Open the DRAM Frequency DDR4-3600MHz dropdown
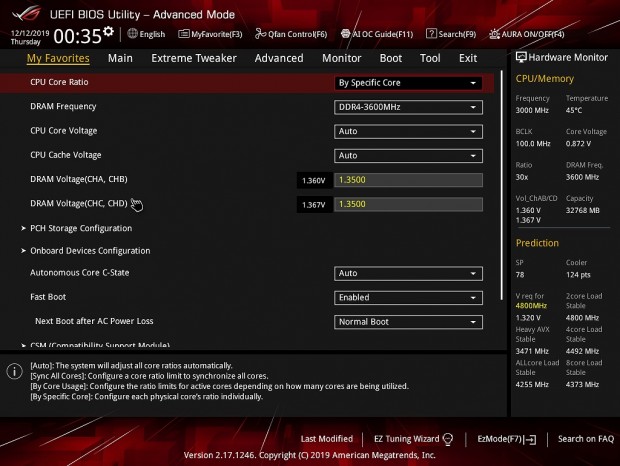Viewport: 620px width, 466px height. (408, 108)
